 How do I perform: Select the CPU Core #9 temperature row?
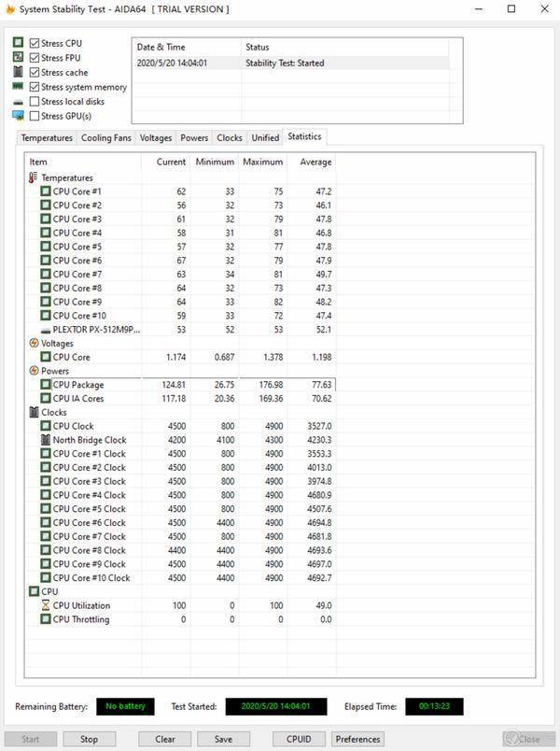click(181, 302)
